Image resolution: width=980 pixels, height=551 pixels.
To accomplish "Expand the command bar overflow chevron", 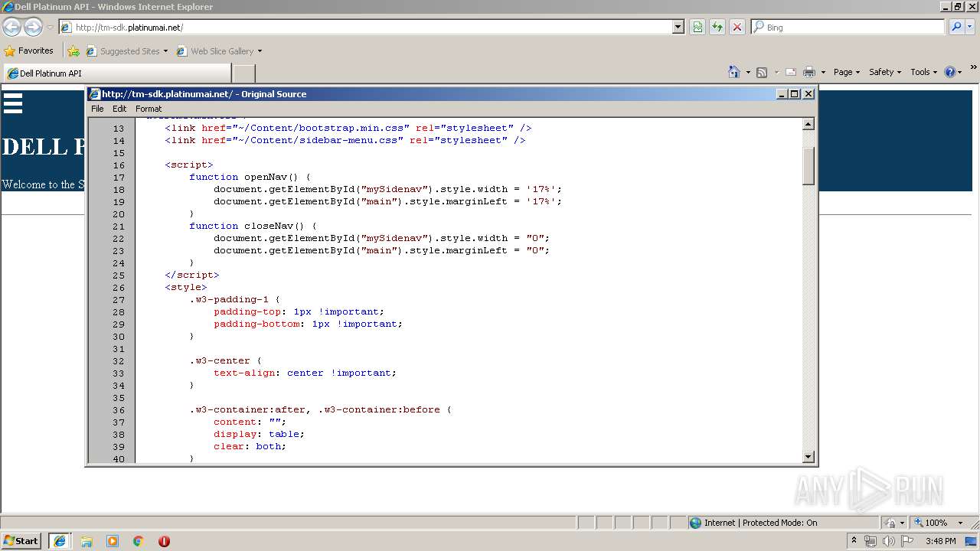I will click(x=974, y=68).
